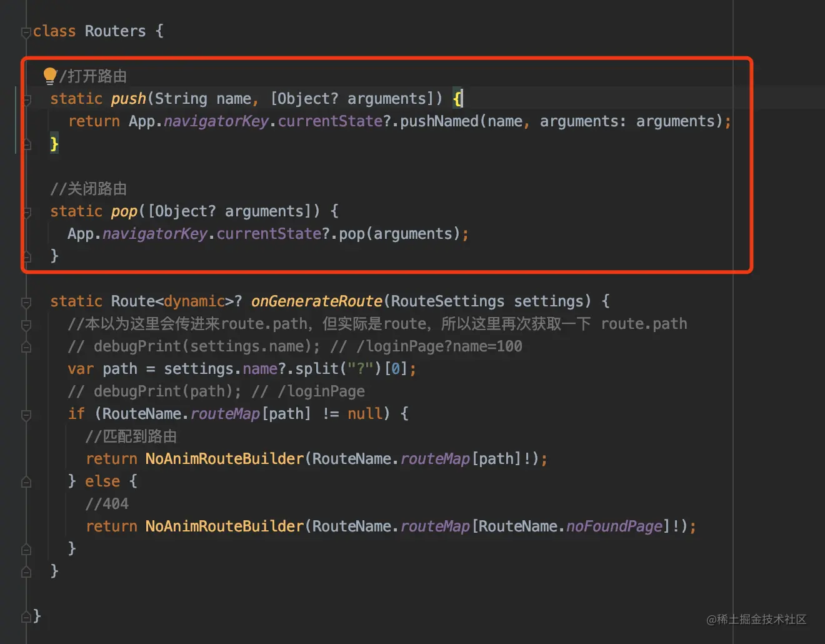This screenshot has width=825, height=644.
Task: Click the 打开路由 comment
Action: pyautogui.click(x=92, y=76)
